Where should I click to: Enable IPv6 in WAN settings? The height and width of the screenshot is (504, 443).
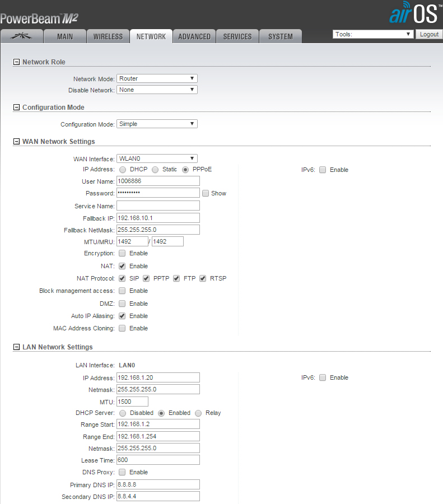point(323,170)
